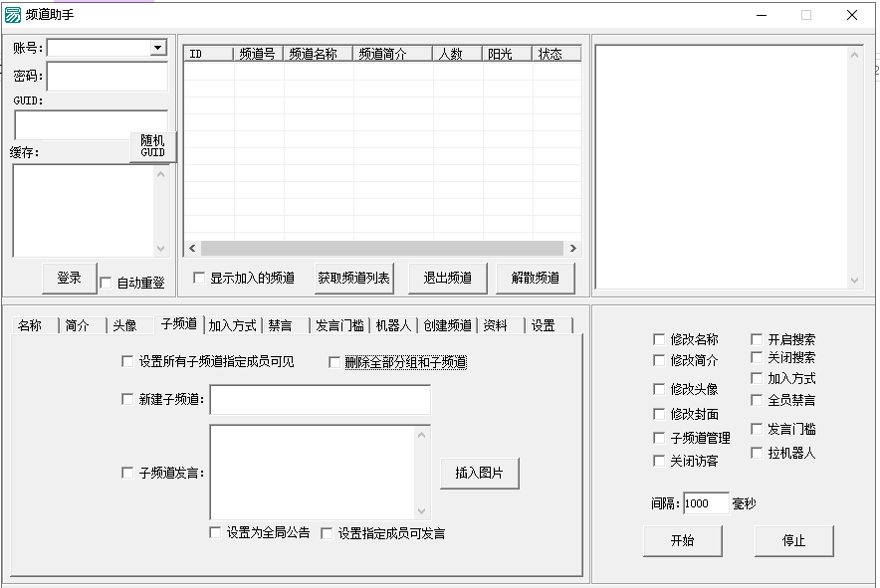Click the 插入图片 button
Viewport: 880px width, 588px height.
(479, 474)
